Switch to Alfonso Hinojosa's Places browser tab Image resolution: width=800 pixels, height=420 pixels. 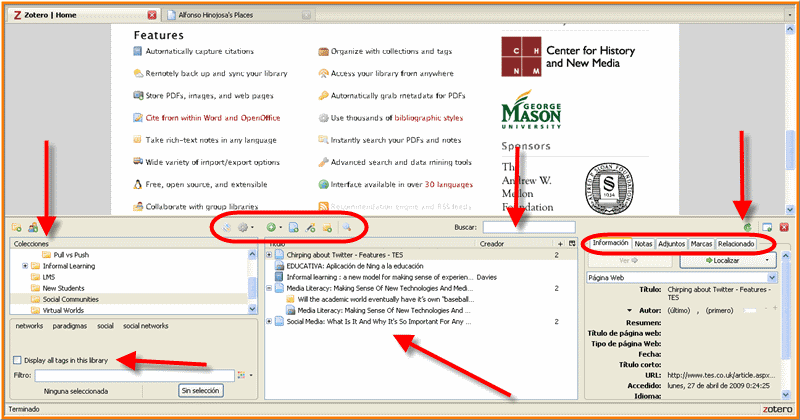click(x=238, y=15)
